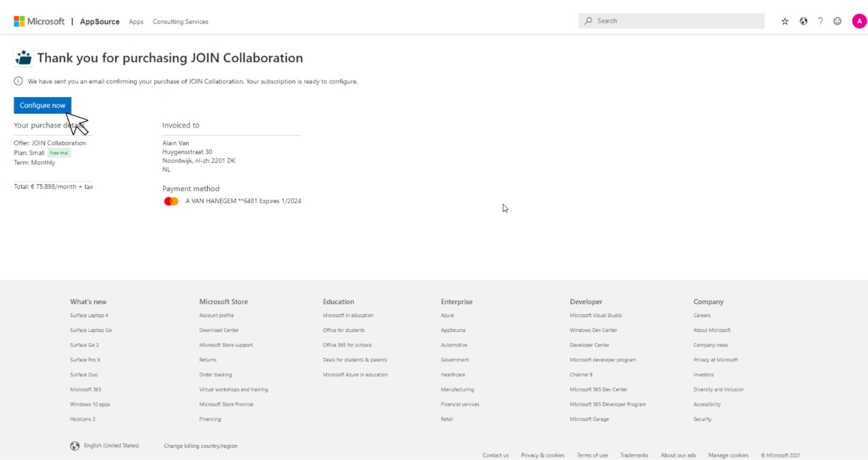The image size is (868, 460).
Task: Open Microsoft 365 footer link
Action: click(86, 390)
